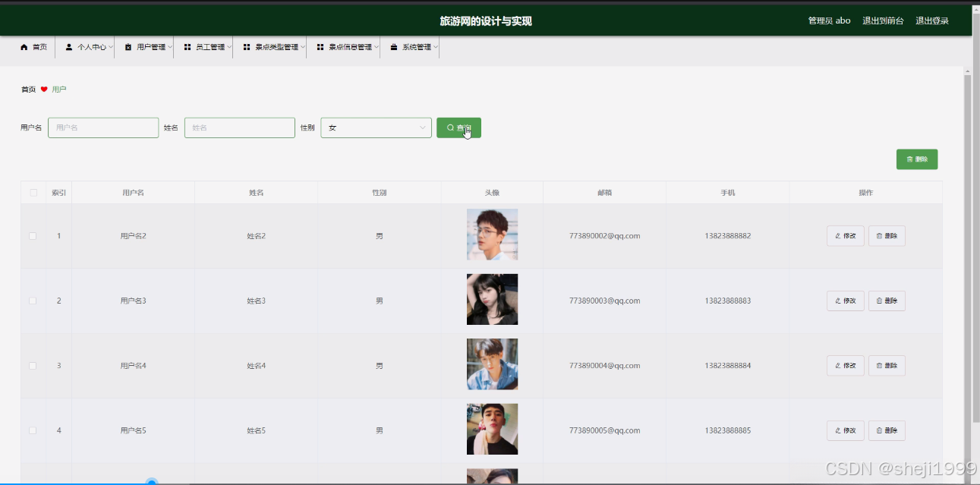Click the magnifier icon in 查询 button
This screenshot has width=980, height=485.
coord(450,128)
